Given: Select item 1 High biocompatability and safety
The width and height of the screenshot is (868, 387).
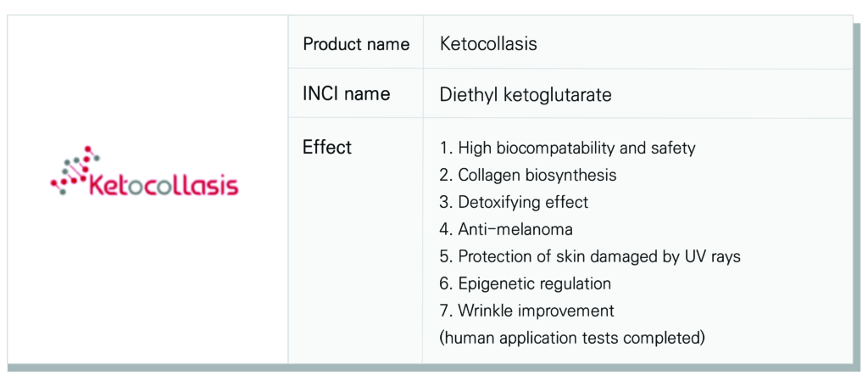Looking at the screenshot, I should pyautogui.click(x=567, y=149).
